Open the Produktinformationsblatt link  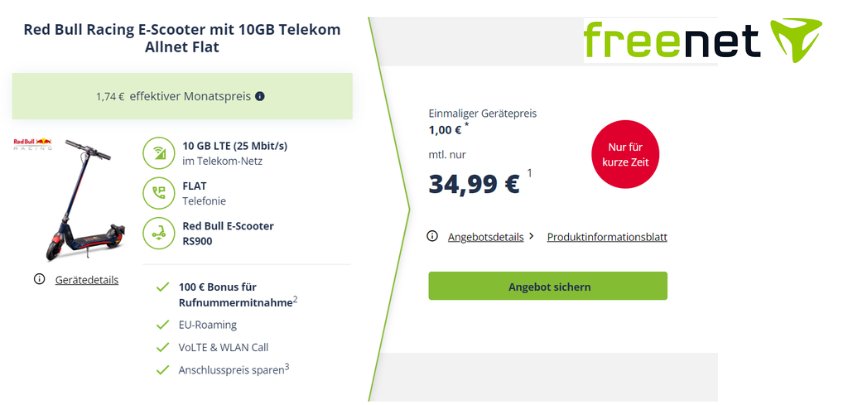pos(607,237)
